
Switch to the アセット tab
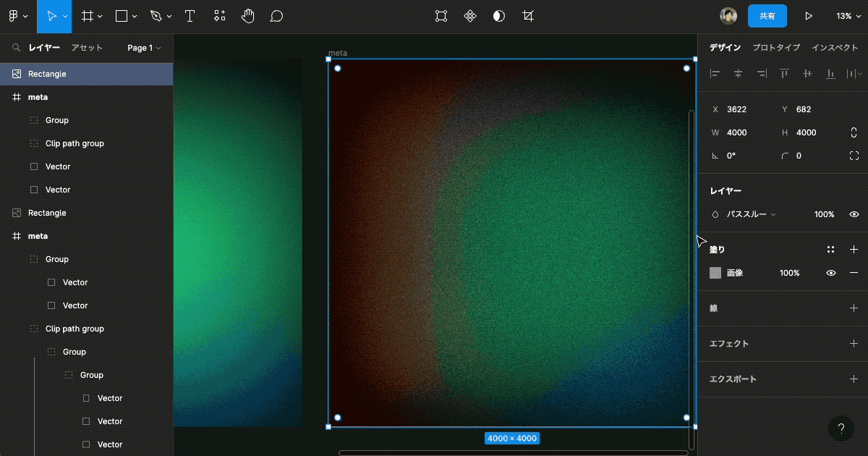point(87,48)
